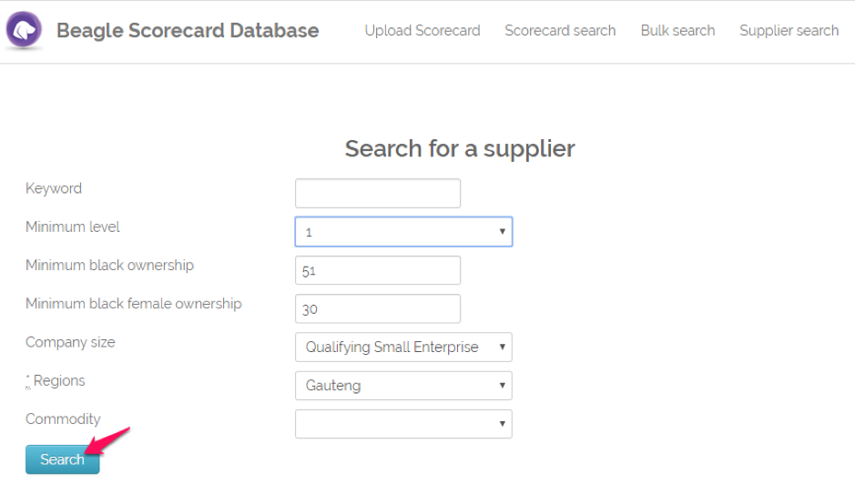Click the Minimum black ownership field
Image resolution: width=855 pixels, height=504 pixels.
coord(378,270)
